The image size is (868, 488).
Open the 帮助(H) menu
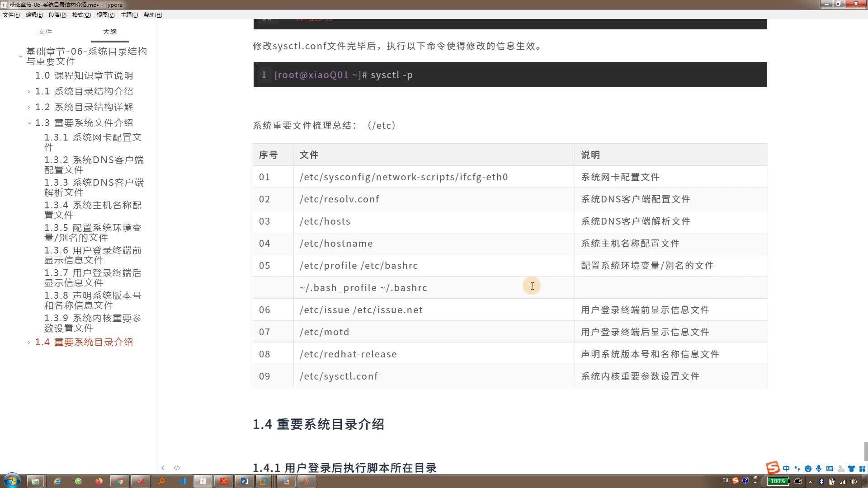[153, 15]
